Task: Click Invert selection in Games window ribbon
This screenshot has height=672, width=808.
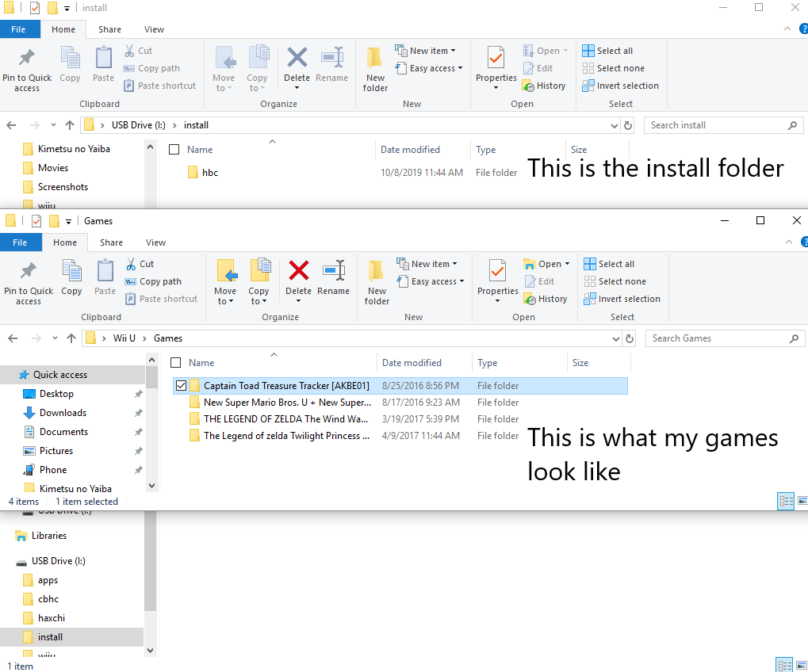Action: (x=622, y=299)
